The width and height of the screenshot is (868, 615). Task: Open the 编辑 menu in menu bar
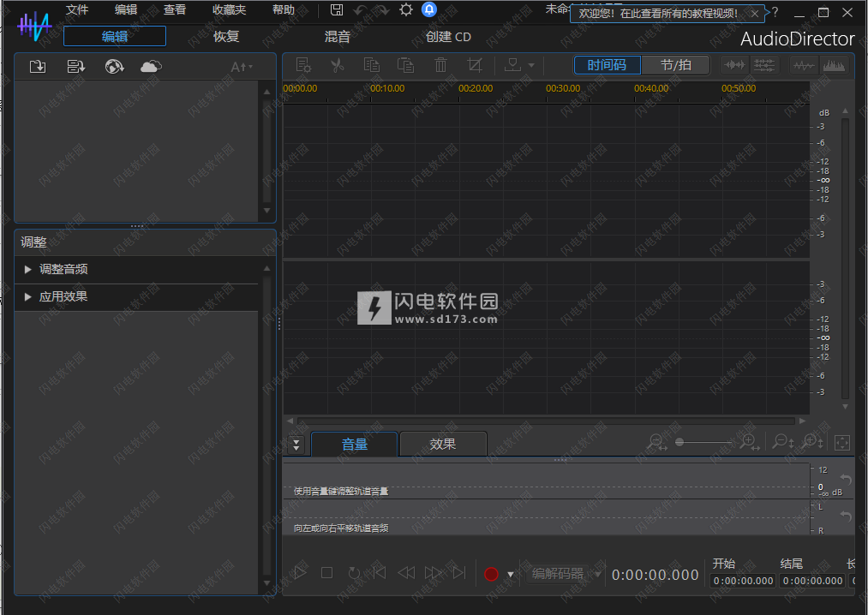point(126,10)
